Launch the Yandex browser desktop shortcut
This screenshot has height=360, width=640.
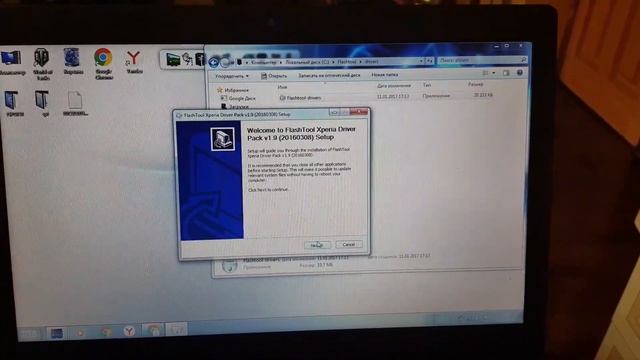pyautogui.click(x=133, y=62)
